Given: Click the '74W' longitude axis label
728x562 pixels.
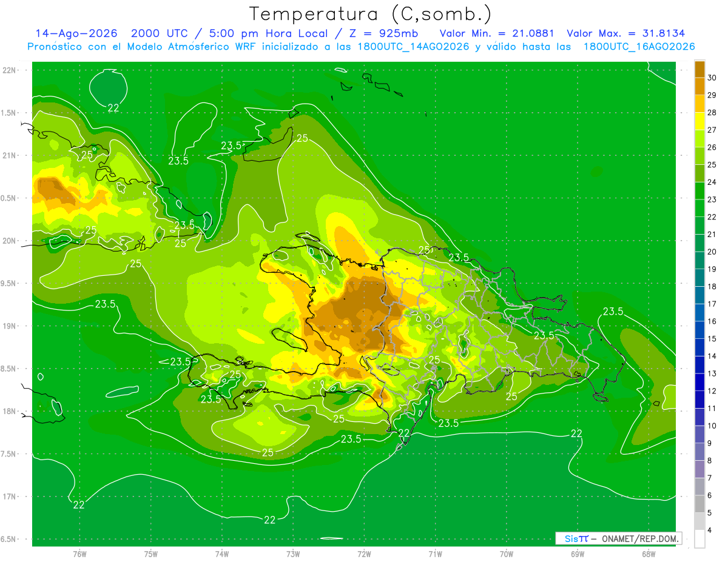Looking at the screenshot, I should click(x=222, y=554).
